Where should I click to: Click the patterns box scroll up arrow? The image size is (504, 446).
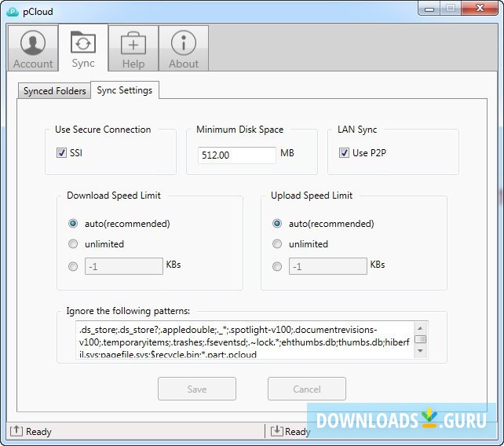tap(421, 328)
